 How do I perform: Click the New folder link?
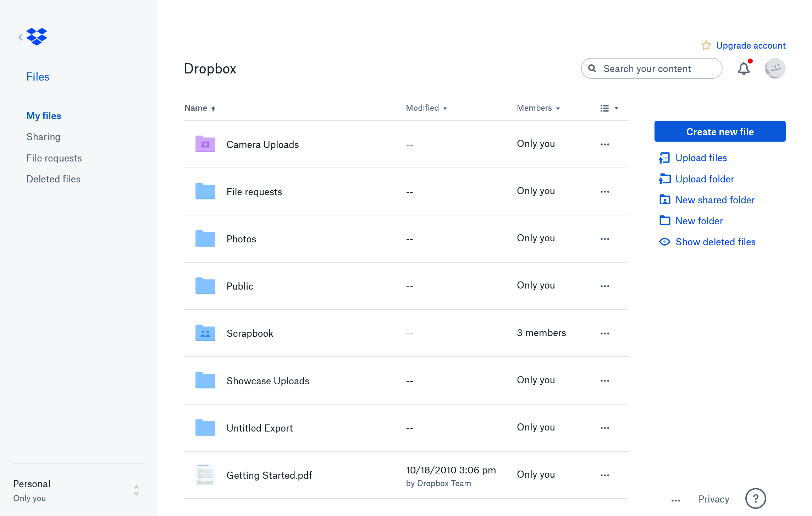699,221
